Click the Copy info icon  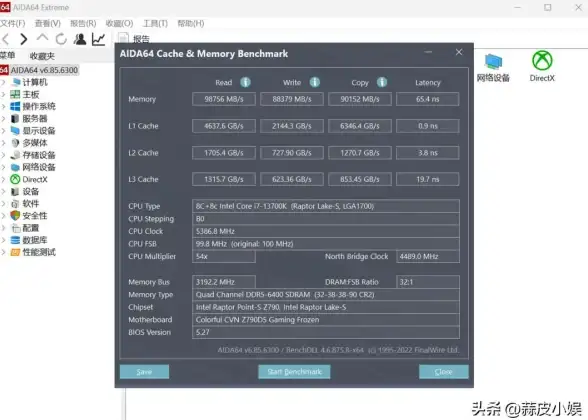click(x=382, y=82)
